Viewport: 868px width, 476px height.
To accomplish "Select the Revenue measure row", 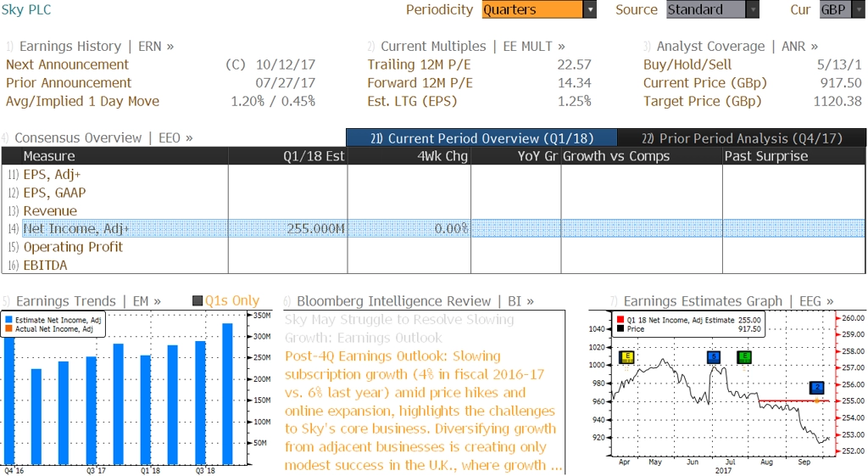I will coord(433,210).
